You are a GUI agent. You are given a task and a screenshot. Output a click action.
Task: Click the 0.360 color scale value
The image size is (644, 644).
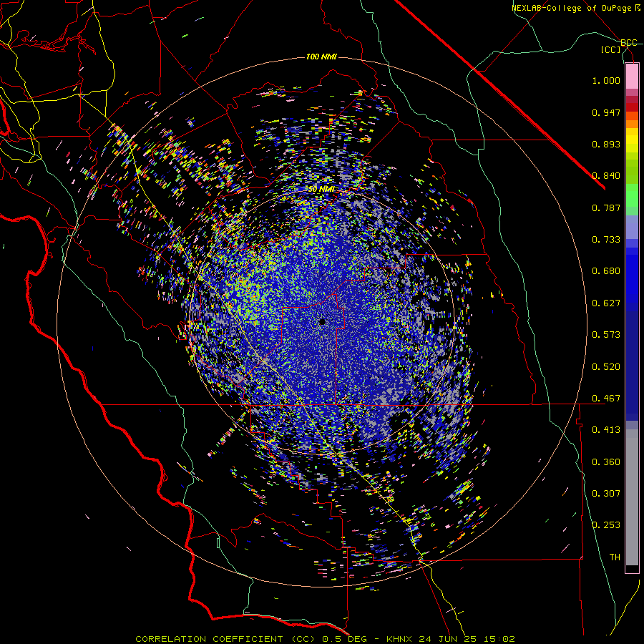point(606,462)
